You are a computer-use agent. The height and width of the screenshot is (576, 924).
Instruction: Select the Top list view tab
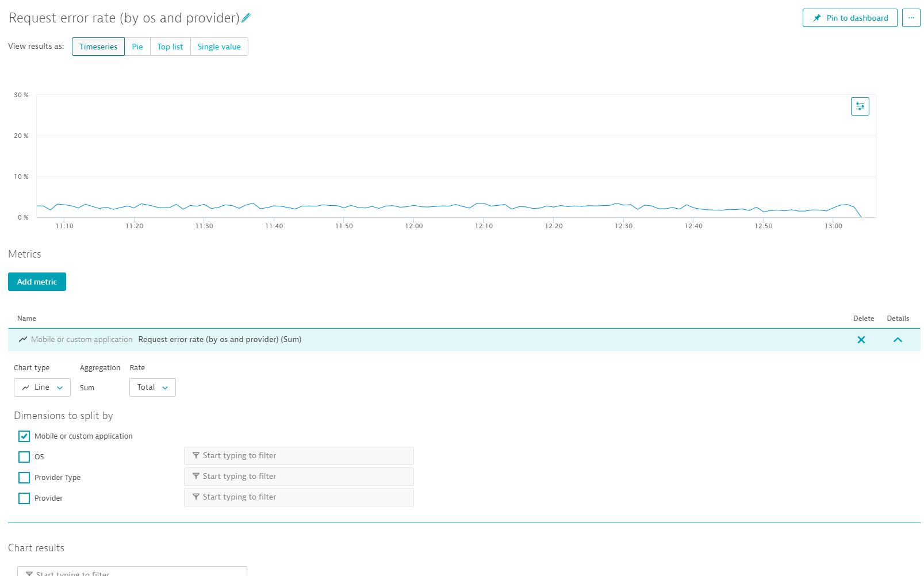coord(170,47)
